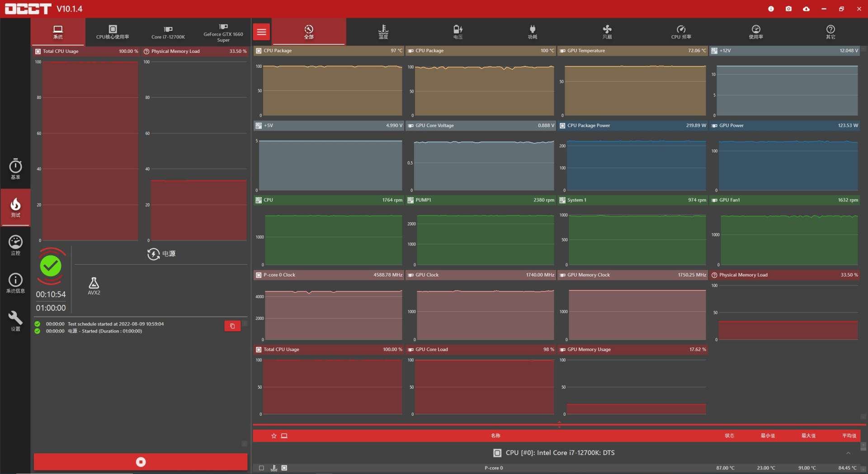This screenshot has height=474, width=868.
Task: Take a screenshot with the camera icon
Action: pos(788,9)
